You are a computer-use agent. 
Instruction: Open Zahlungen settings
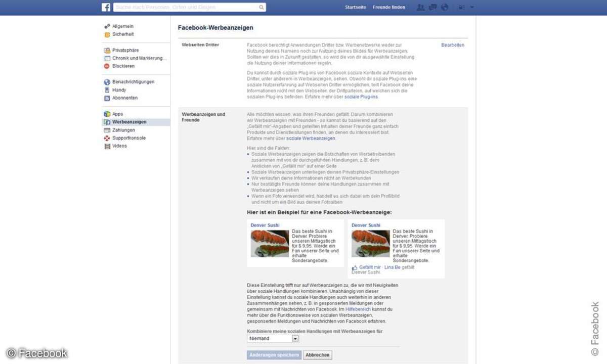click(x=123, y=130)
